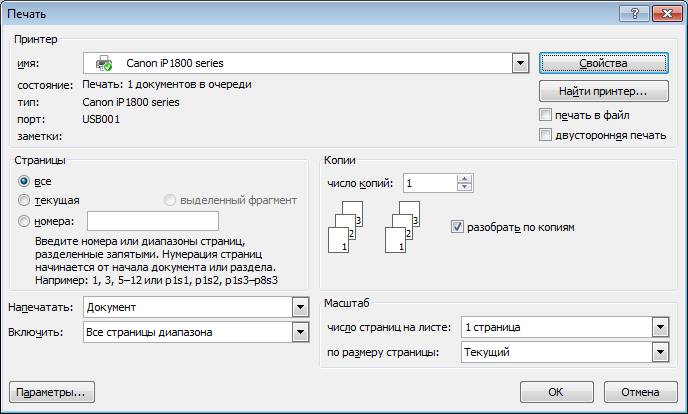
Task: Expand the 'Напечатать' Документ dropdown
Action: coord(299,307)
